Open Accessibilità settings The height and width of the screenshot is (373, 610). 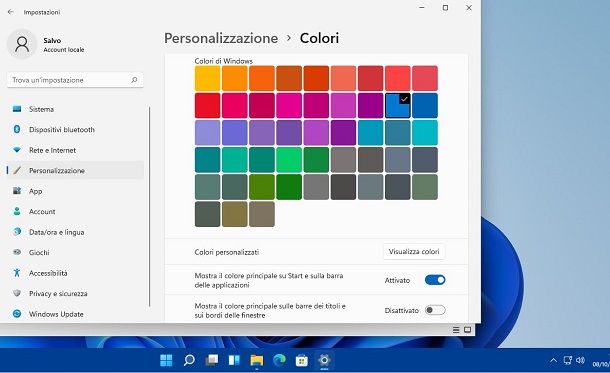tap(75, 273)
